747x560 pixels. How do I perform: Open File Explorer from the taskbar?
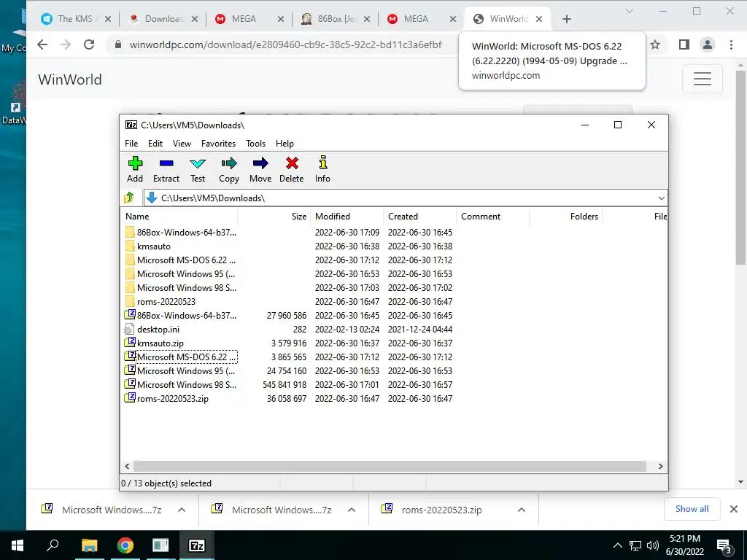coord(89,545)
